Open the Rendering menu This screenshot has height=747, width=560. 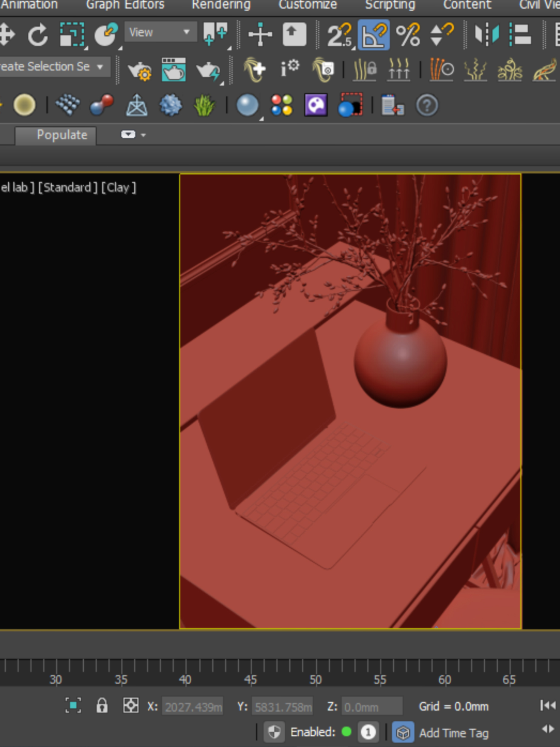(x=221, y=5)
